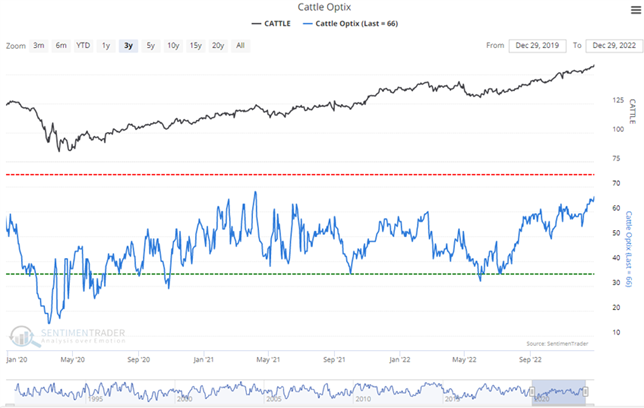Switch zoom to YTD
644x408 pixels.
coord(83,46)
